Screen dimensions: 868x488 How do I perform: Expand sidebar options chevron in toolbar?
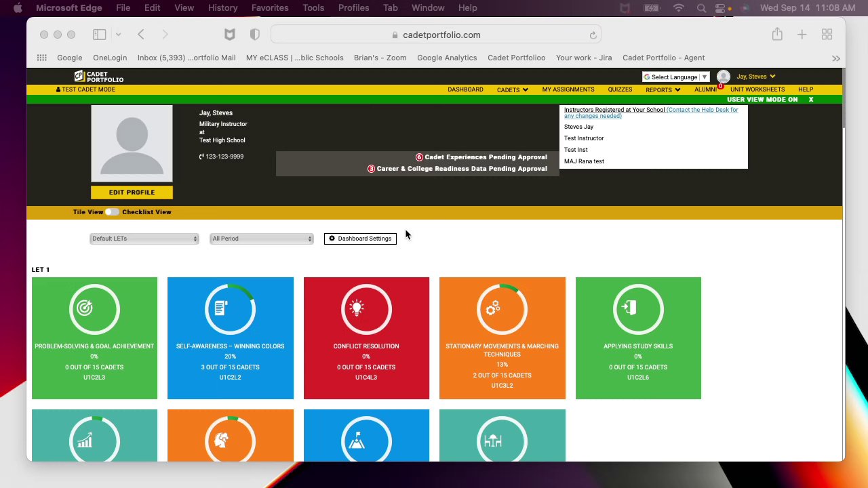point(118,35)
